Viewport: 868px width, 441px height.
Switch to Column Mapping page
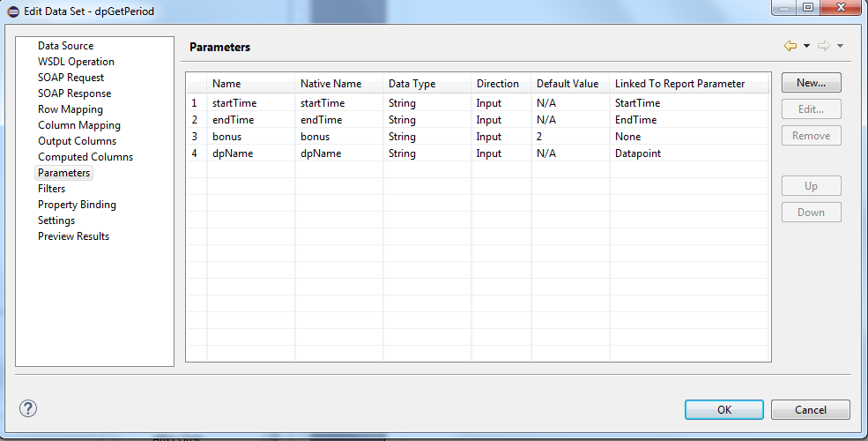(79, 125)
